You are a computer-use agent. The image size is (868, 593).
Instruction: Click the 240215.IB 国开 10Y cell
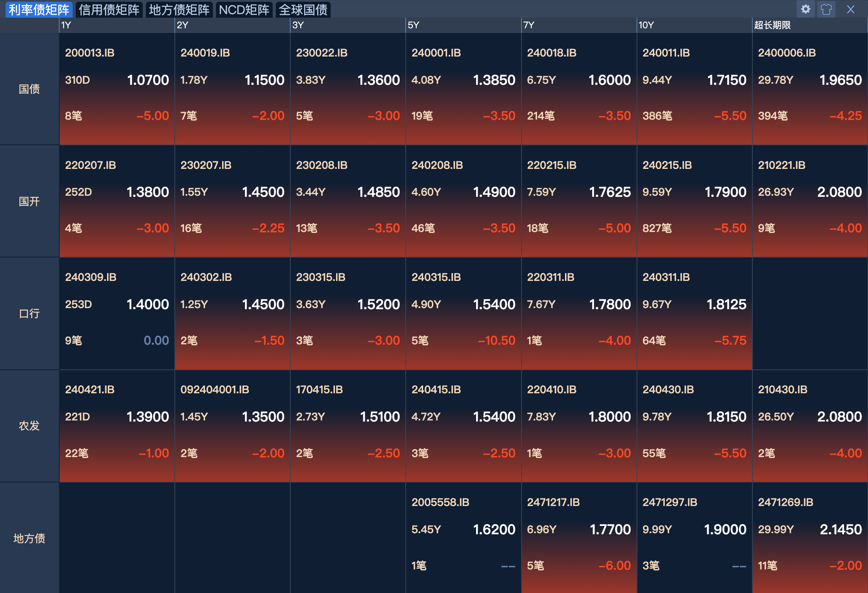coord(667,165)
